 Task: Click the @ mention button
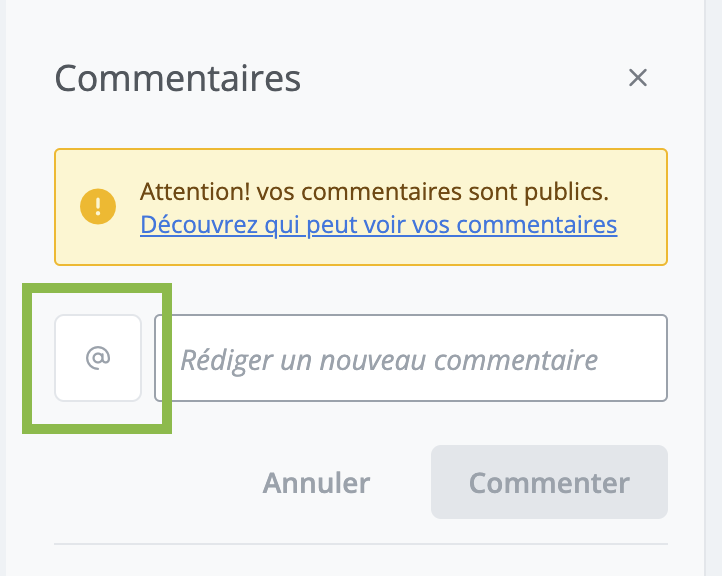pyautogui.click(x=98, y=358)
